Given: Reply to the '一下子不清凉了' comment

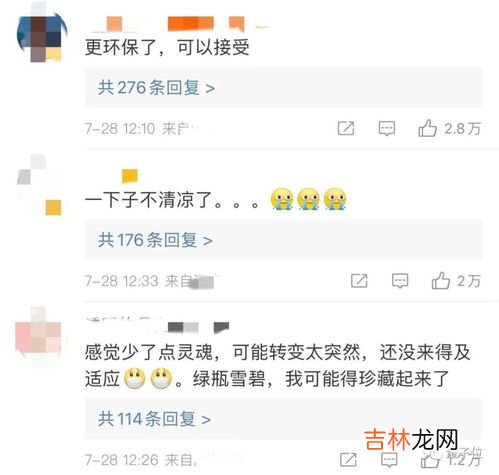Looking at the screenshot, I should tap(400, 281).
